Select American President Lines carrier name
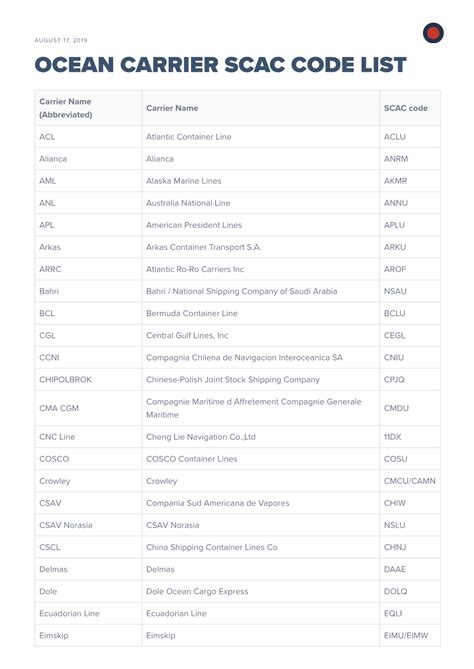Screen dimensions: 474x669 (x=194, y=225)
